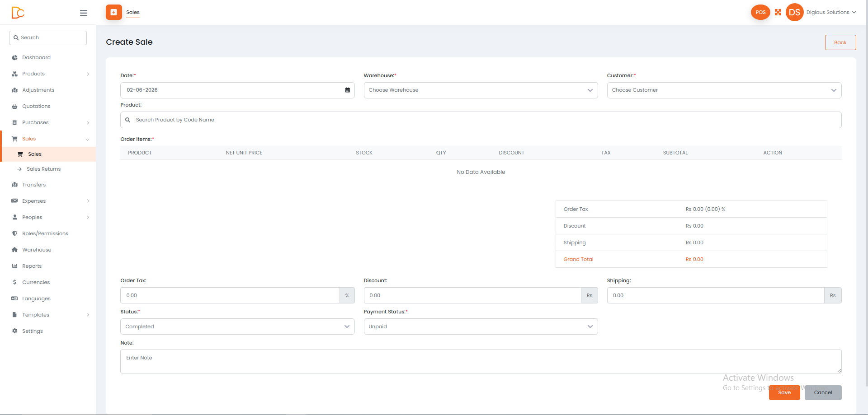868x415 pixels.
Task: Expand the Peoples menu chevron
Action: [x=88, y=217]
